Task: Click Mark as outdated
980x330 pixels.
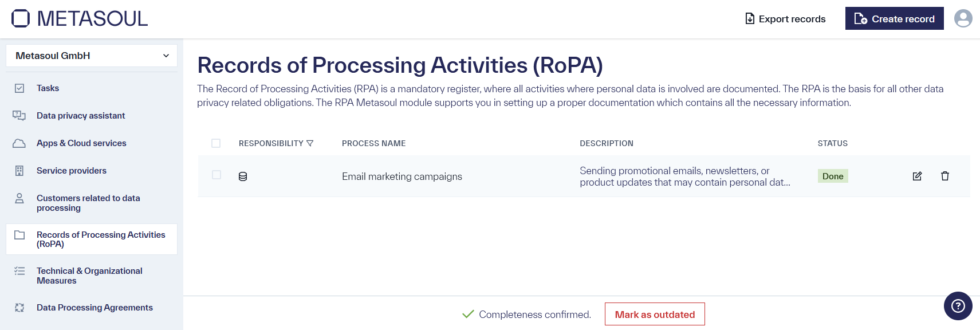Action: 655,314
